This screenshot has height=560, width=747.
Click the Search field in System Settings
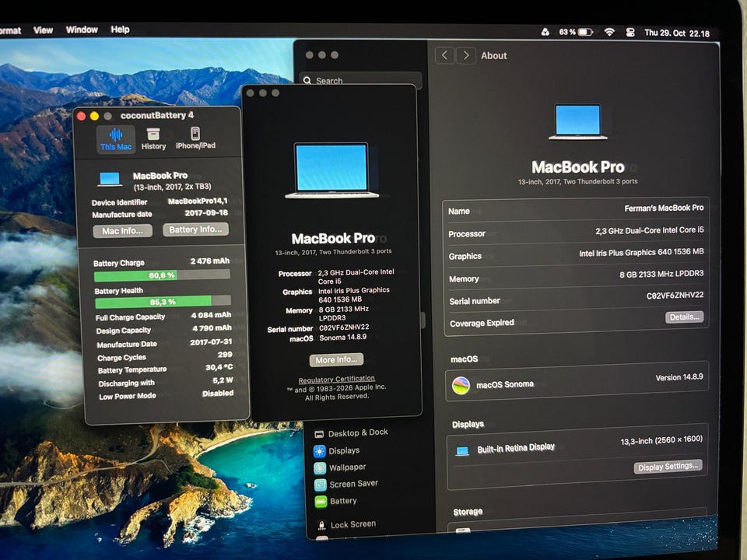360,80
